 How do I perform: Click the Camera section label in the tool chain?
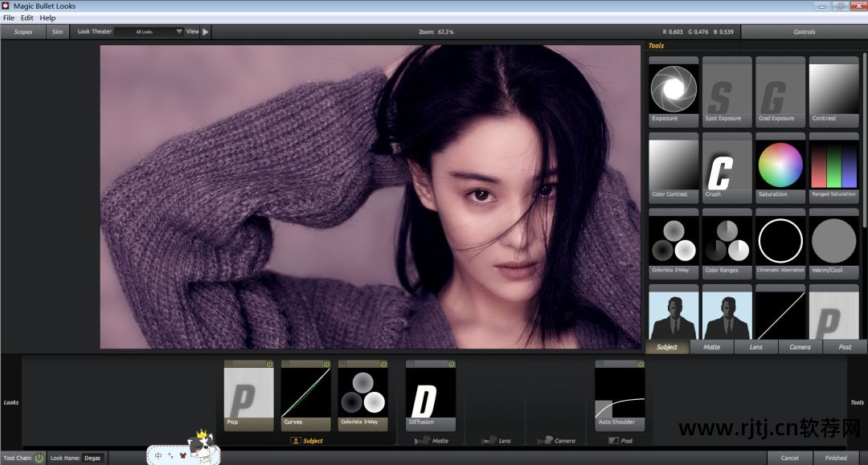coord(556,441)
